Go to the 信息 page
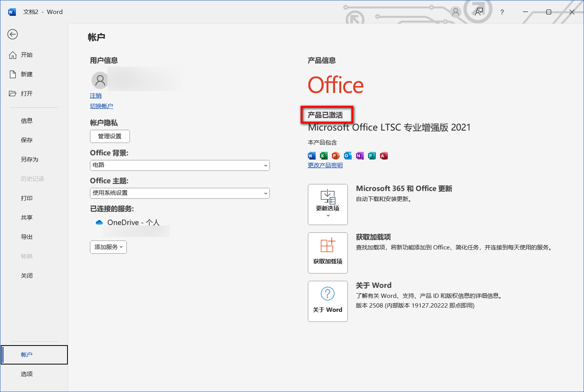584x392 pixels. point(27,121)
